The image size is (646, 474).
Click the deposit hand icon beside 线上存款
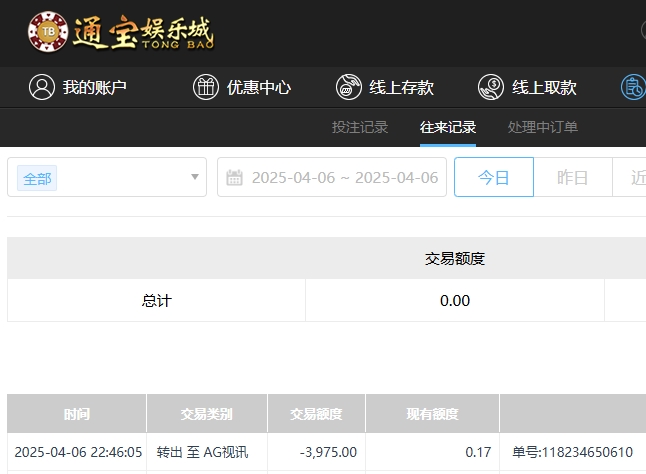pyautogui.click(x=349, y=87)
